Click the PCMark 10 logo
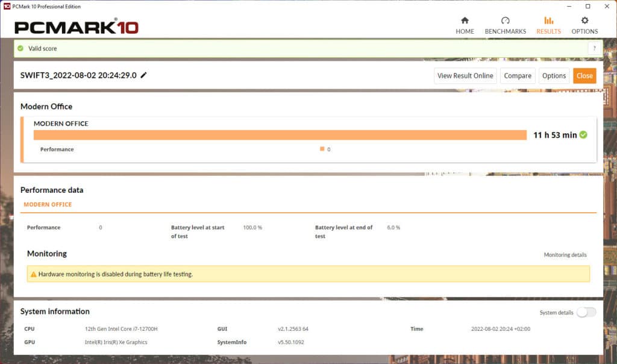This screenshot has height=364, width=617. pos(77,27)
